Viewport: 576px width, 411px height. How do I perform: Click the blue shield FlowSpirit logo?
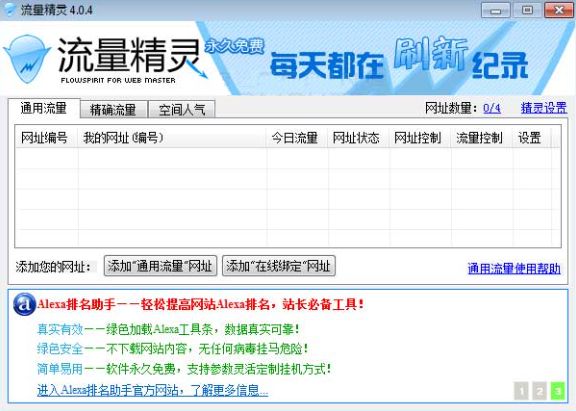tap(27, 59)
